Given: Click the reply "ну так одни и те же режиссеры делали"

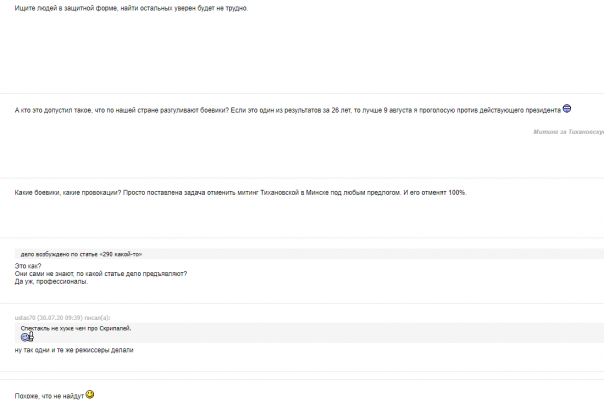Looking at the screenshot, I should click(74, 350).
